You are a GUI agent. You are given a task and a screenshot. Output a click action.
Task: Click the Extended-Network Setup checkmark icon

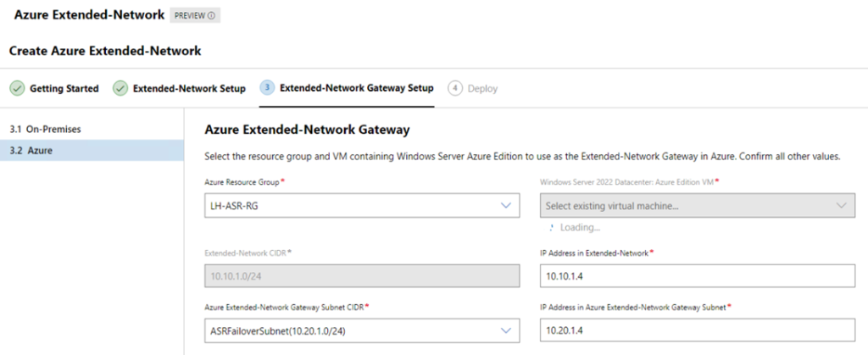[x=120, y=88]
